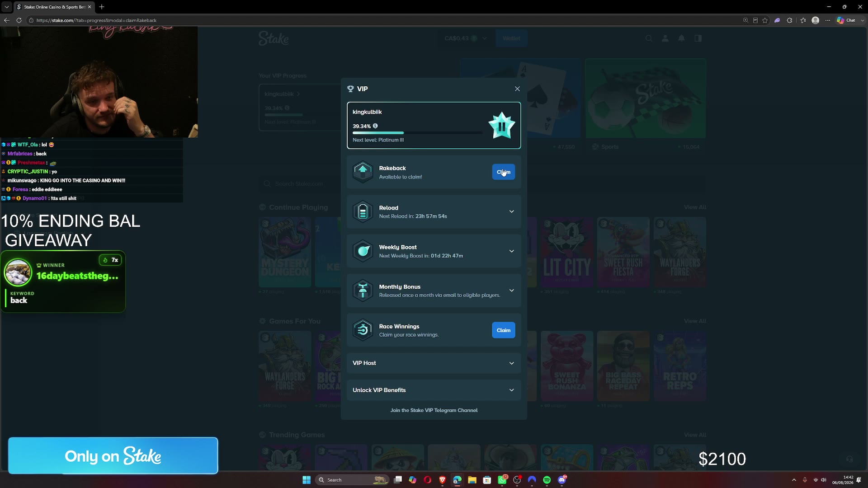Click the info icon beside 39.34% in VIP modal
The height and width of the screenshot is (488, 868).
tap(375, 126)
